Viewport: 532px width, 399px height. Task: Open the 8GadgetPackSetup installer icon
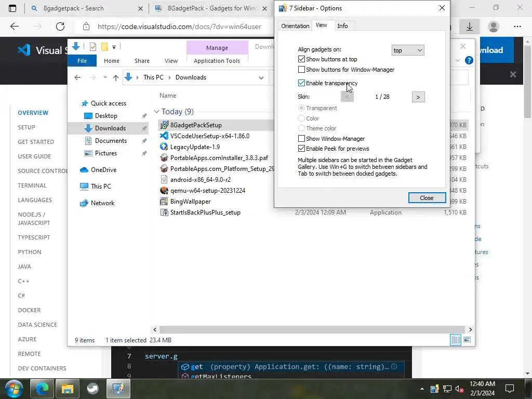pos(164,125)
